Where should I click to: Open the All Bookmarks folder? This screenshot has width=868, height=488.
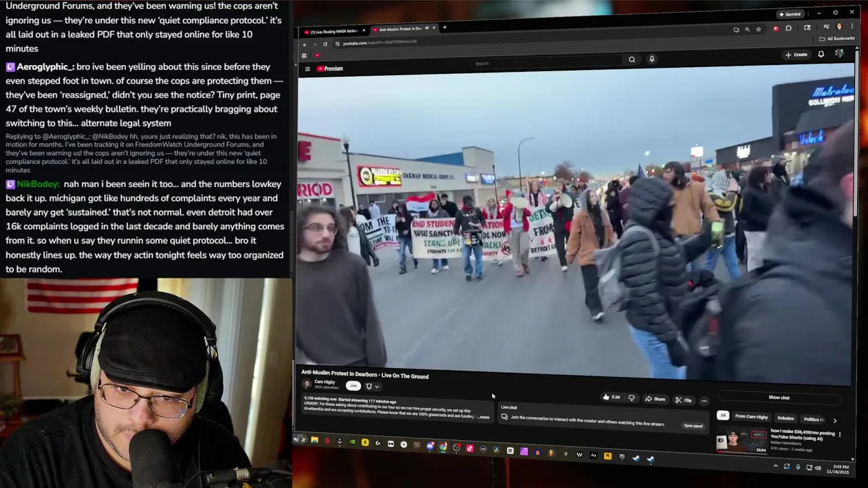pos(837,39)
